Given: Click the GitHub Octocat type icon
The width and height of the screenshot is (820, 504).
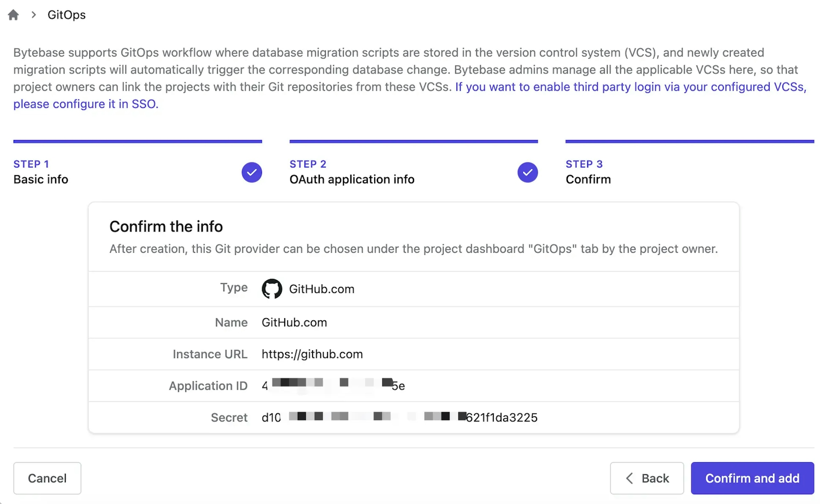Looking at the screenshot, I should coord(271,288).
